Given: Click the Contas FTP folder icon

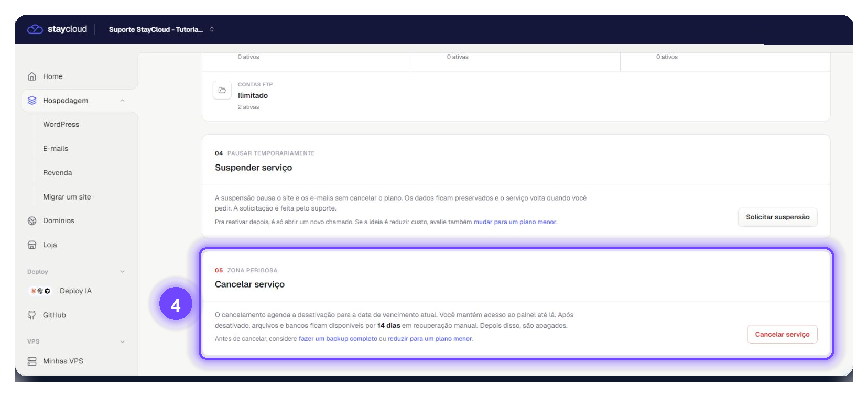Looking at the screenshot, I should click(222, 90).
